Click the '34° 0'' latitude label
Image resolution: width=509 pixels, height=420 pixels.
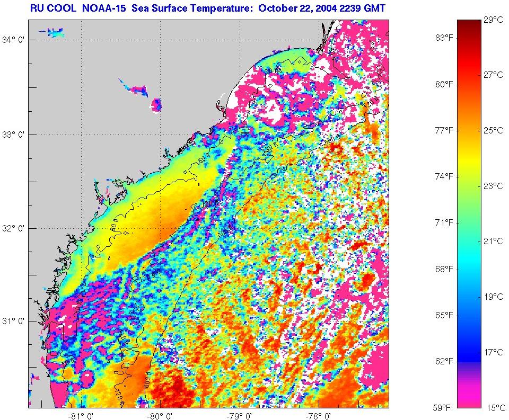[14, 40]
